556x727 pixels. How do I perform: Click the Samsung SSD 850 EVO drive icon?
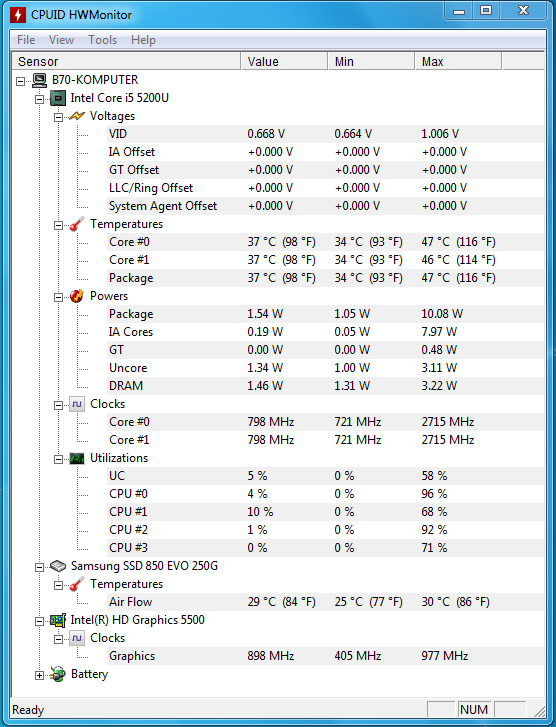click(x=58, y=566)
